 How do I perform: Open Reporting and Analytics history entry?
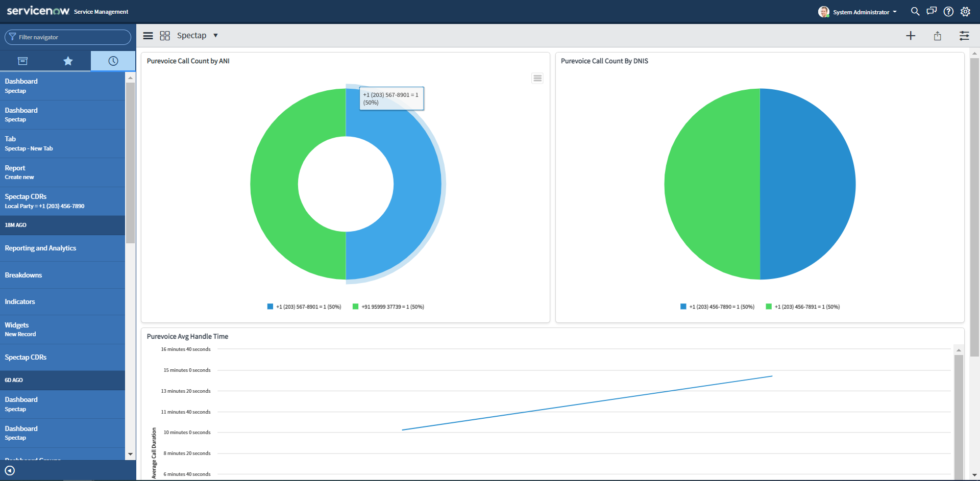point(62,248)
